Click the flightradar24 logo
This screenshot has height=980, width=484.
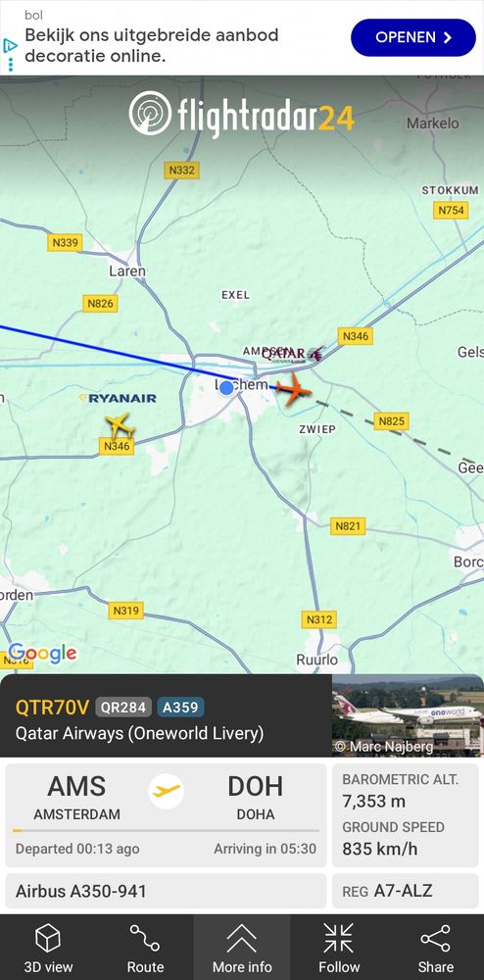tap(242, 115)
